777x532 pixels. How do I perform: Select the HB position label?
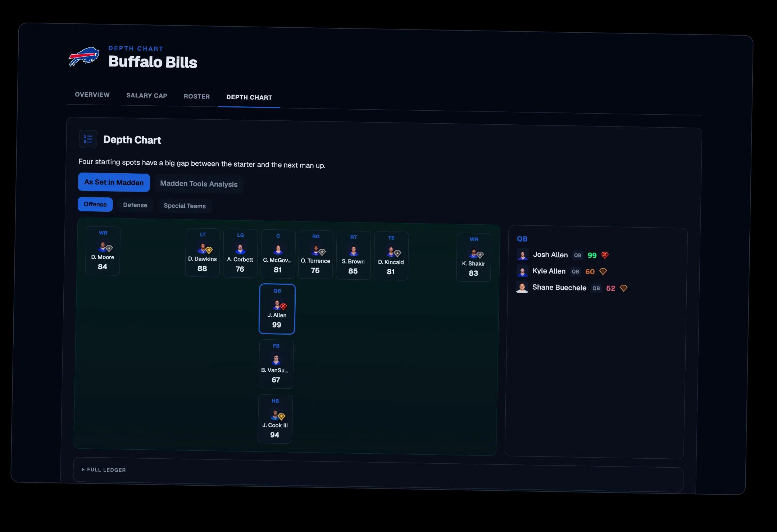click(275, 401)
